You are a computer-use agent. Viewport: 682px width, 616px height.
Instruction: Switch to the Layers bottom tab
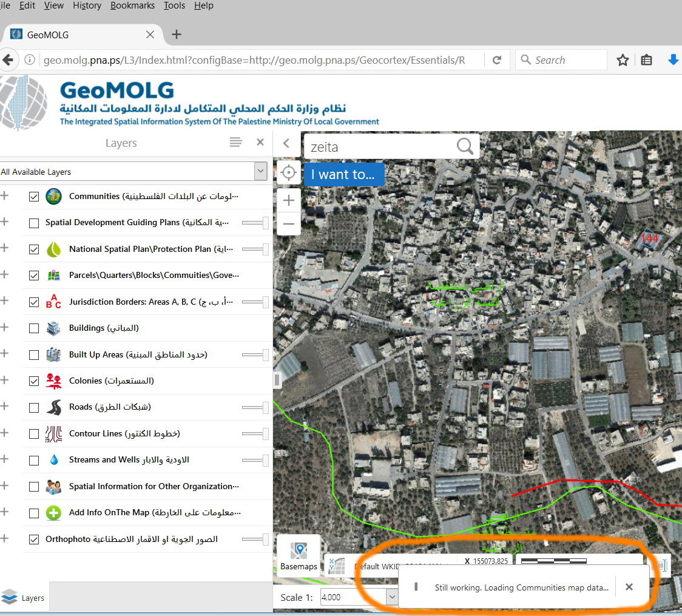(24, 598)
